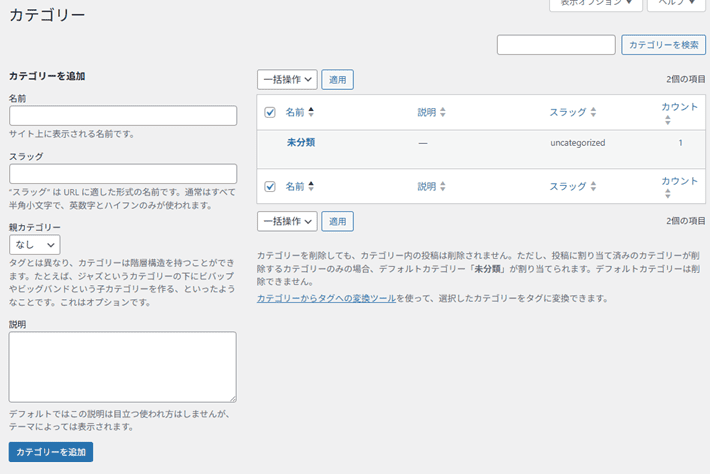This screenshot has height=474, width=710.
Task: Open カテゴリーからタグへの変換ツール link
Action: tap(326, 298)
